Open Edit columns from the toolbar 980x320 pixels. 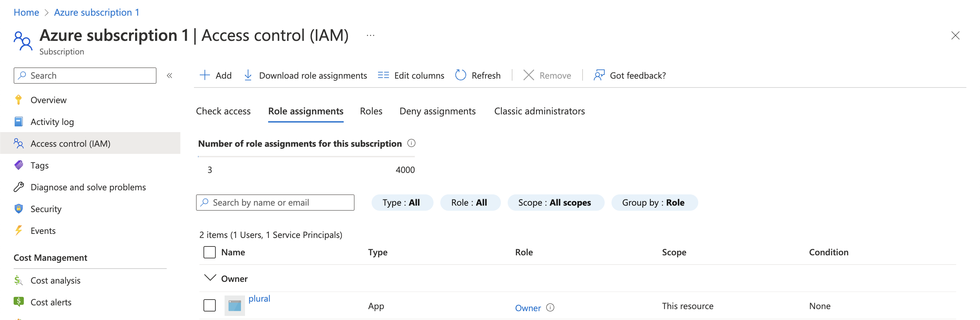point(410,75)
